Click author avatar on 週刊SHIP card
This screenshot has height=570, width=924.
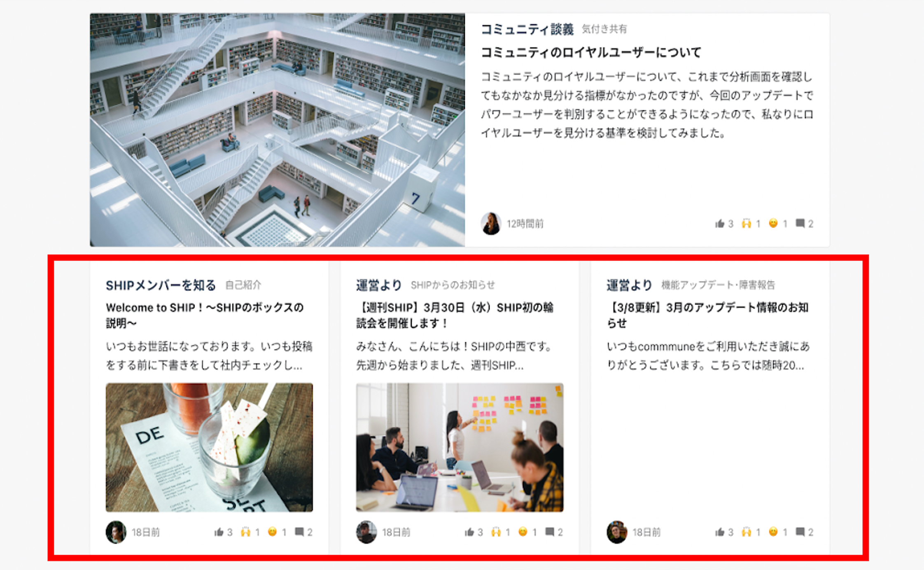pyautogui.click(x=366, y=532)
